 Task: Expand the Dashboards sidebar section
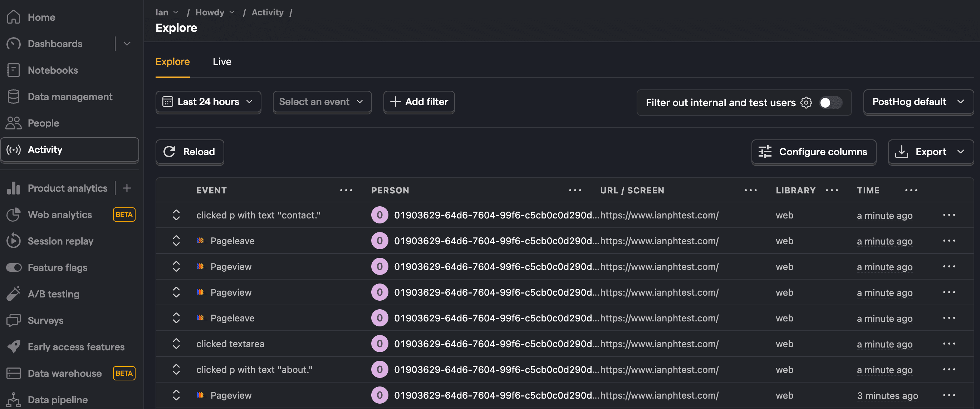127,43
